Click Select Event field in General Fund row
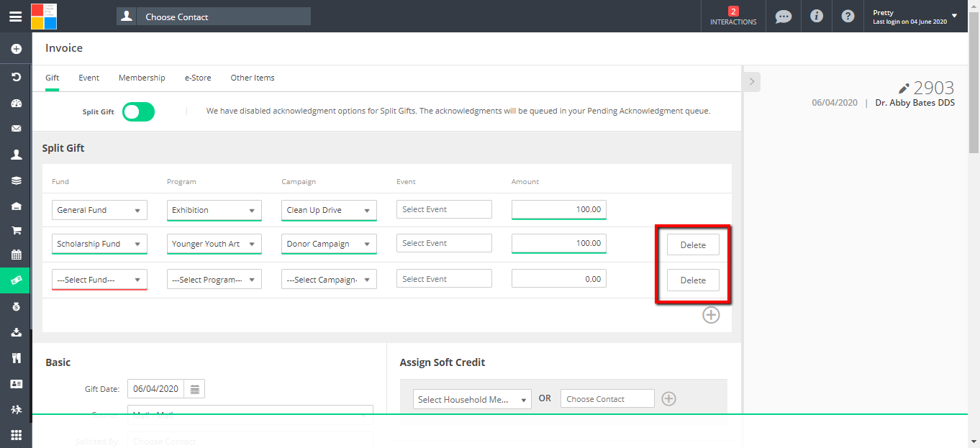Image resolution: width=980 pixels, height=448 pixels. pos(444,209)
